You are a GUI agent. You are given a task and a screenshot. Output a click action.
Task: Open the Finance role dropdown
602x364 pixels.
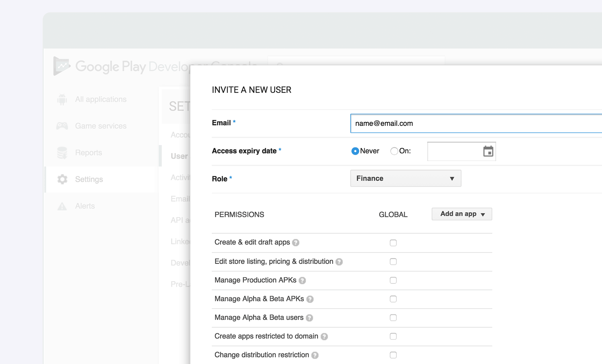coord(405,178)
